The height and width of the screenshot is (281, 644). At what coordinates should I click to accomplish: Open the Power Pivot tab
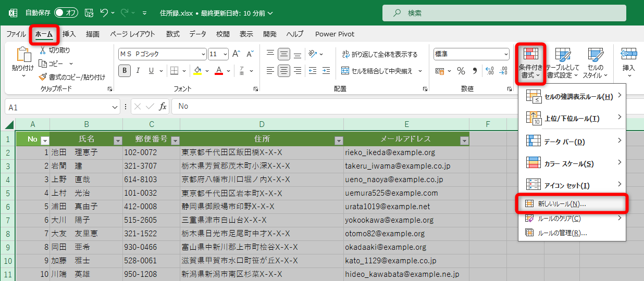tap(335, 34)
